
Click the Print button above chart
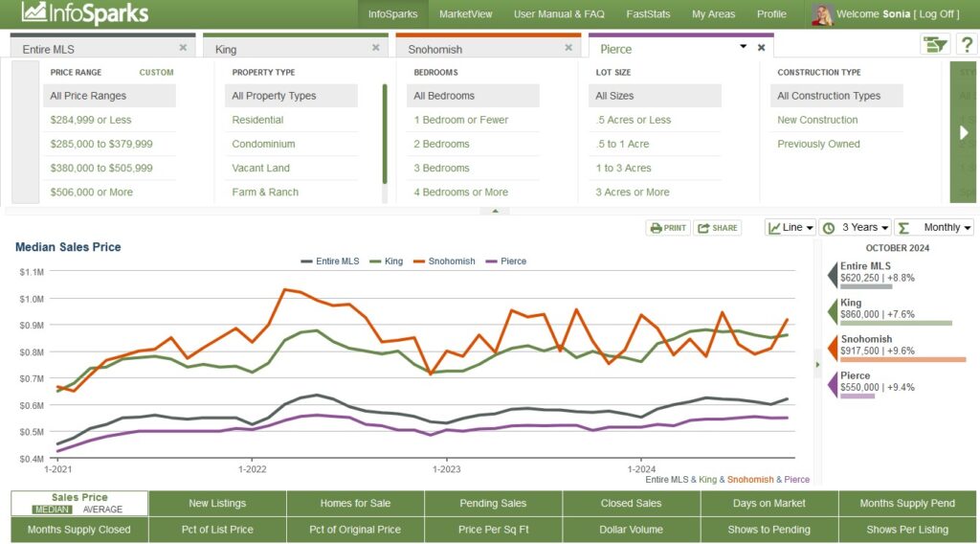[667, 228]
